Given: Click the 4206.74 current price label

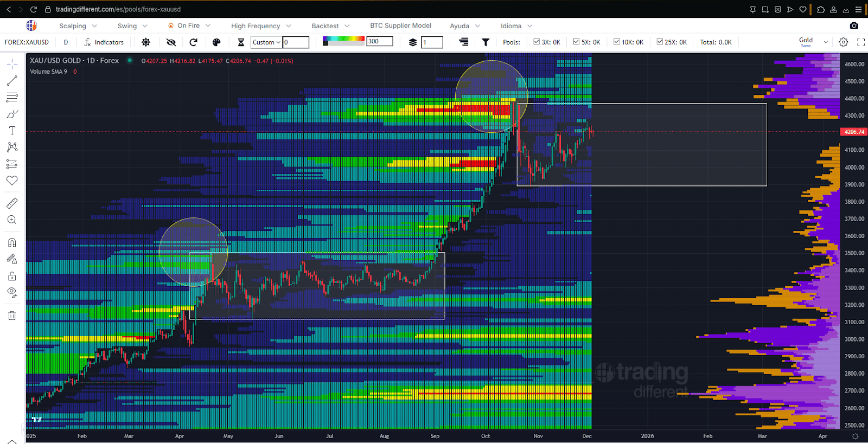Looking at the screenshot, I should (854, 132).
